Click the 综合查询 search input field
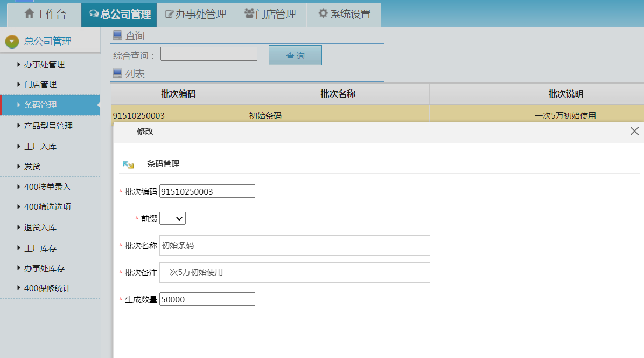644x358 pixels. pos(208,54)
